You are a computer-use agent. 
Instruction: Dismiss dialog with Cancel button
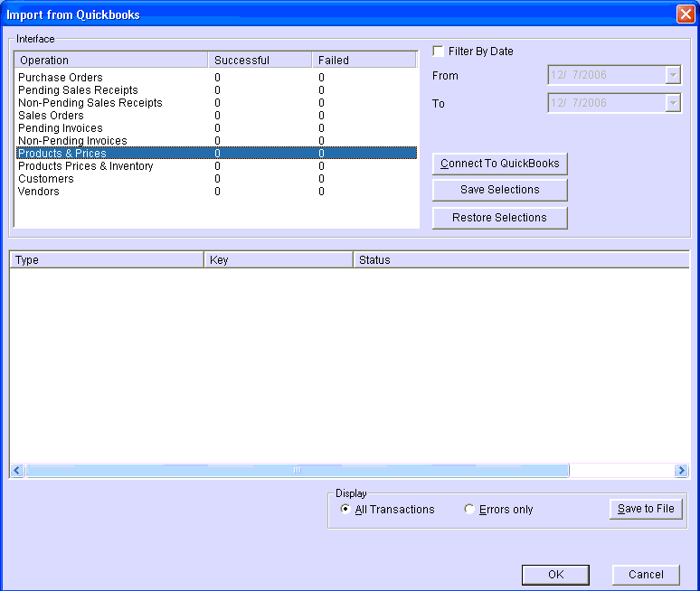pyautogui.click(x=646, y=575)
